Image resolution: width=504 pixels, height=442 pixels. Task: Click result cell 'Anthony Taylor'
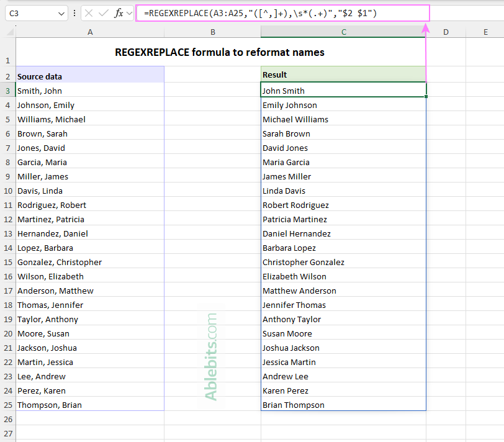click(x=343, y=318)
